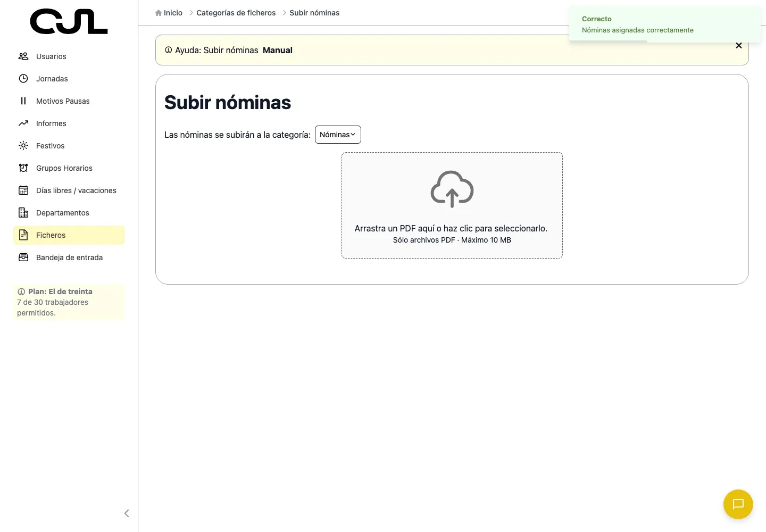The height and width of the screenshot is (532, 766).
Task: Collapse the sidebar with the chevron
Action: [127, 513]
